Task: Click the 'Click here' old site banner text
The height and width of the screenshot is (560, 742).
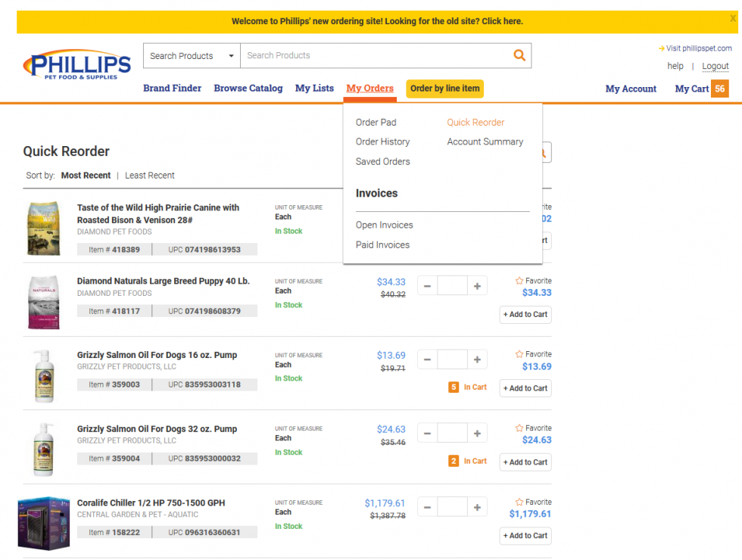Action: pos(502,21)
